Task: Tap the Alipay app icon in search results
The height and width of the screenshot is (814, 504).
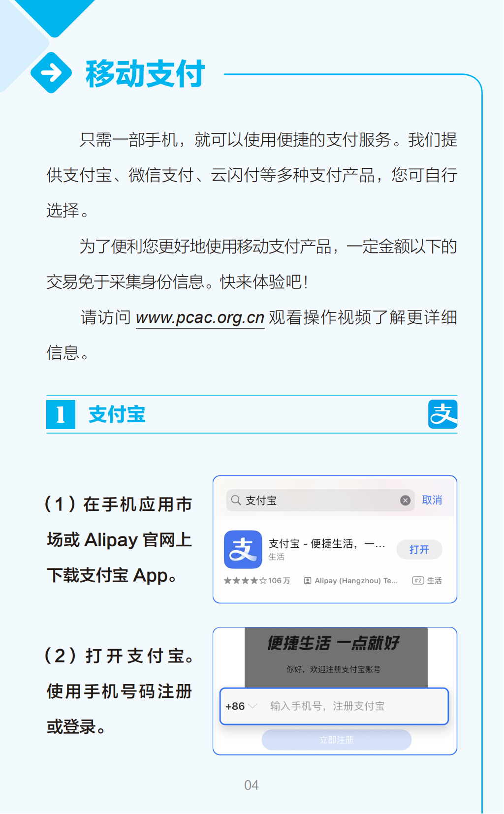Action: [x=243, y=549]
